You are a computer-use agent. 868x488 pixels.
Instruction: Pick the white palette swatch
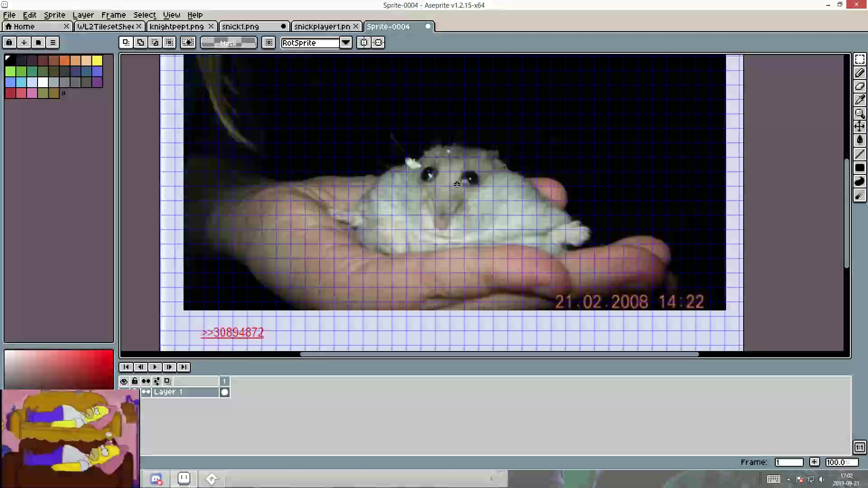pyautogui.click(x=43, y=82)
